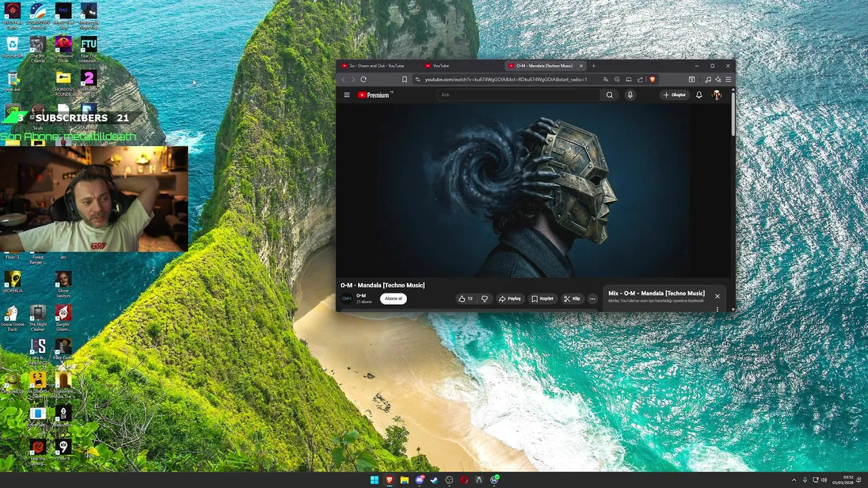Click the YouTube search field "Ara"

pyautogui.click(x=519, y=95)
